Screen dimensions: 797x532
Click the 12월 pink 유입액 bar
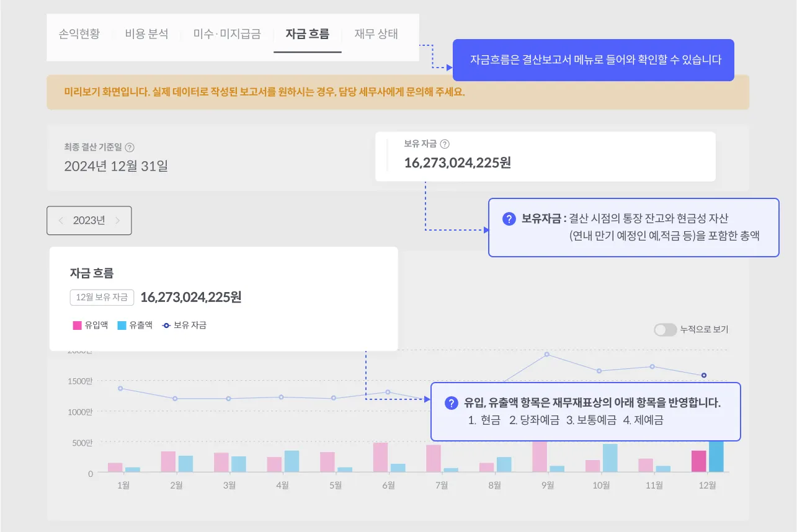699,461
